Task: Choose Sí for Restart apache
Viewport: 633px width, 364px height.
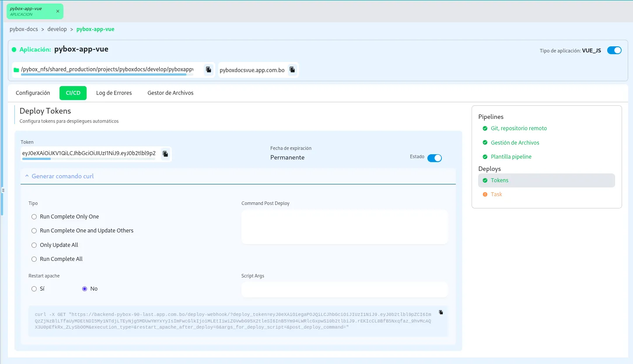Action: (x=34, y=289)
